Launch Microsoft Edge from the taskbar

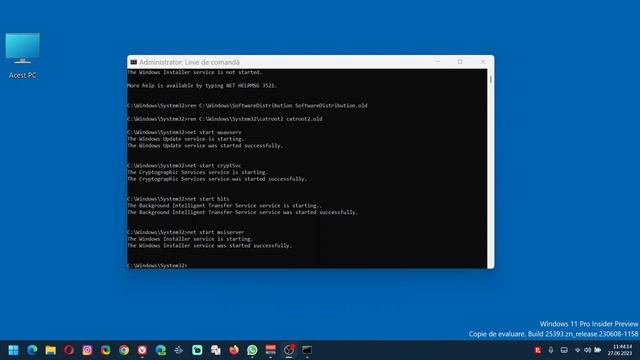tap(32, 350)
